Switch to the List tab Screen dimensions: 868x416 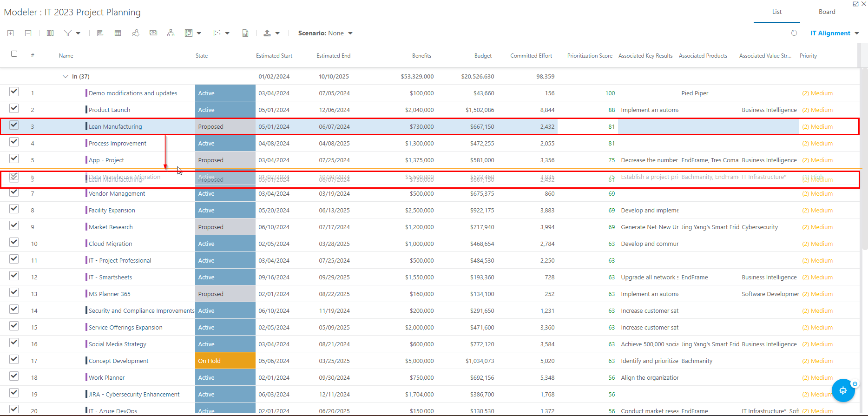(x=777, y=12)
